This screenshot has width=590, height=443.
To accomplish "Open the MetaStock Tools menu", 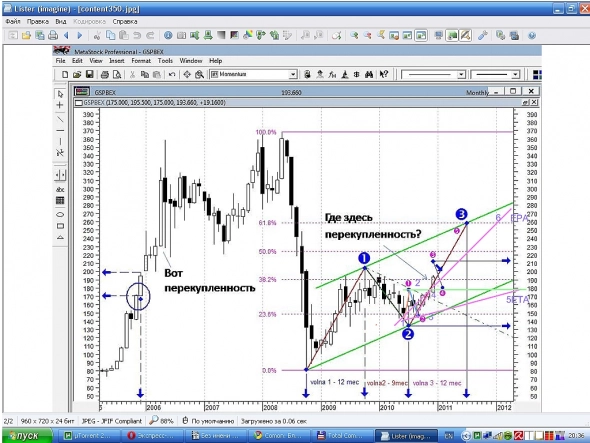I will tap(165, 61).
